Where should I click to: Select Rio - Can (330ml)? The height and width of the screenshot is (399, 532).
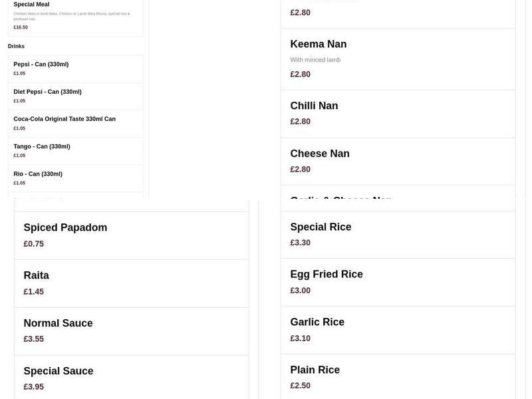[x=75, y=178]
